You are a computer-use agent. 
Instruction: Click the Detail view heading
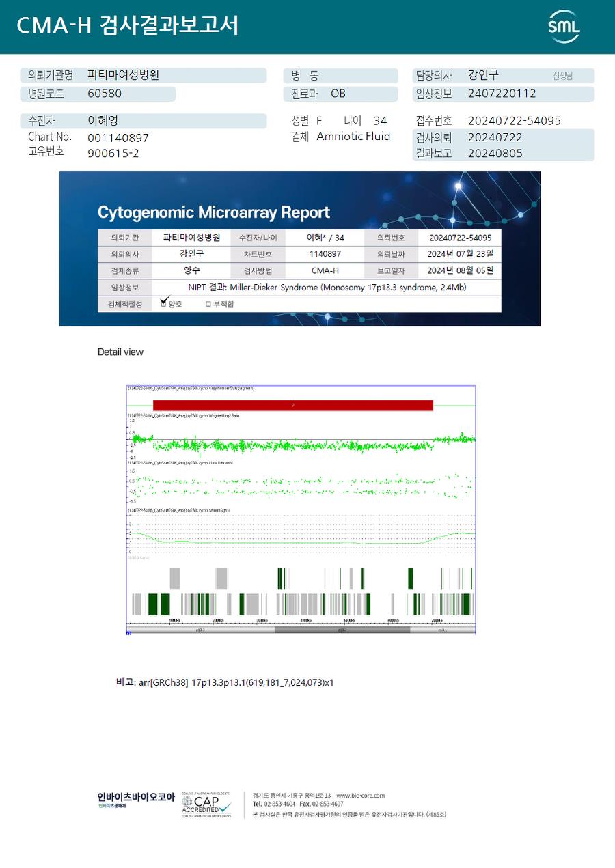(121, 352)
